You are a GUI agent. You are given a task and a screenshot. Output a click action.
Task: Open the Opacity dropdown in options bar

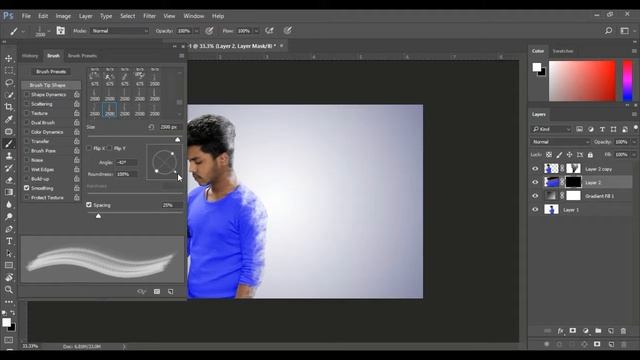pos(196,31)
